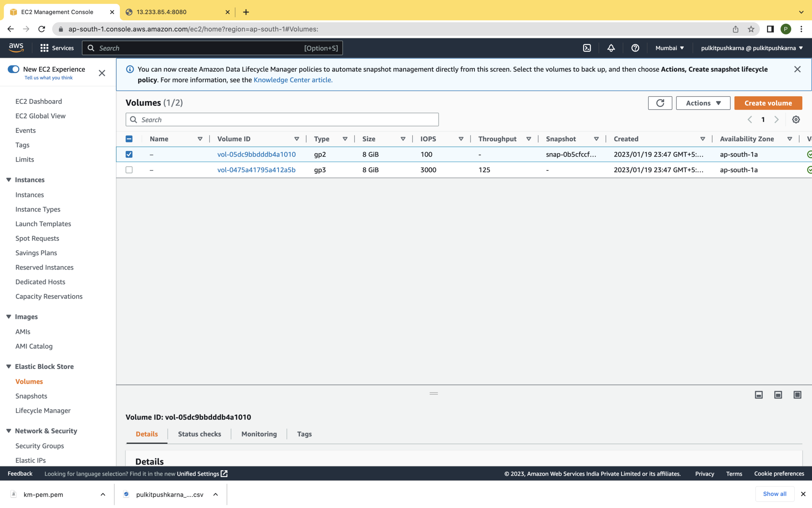Open the Actions dropdown

click(703, 103)
